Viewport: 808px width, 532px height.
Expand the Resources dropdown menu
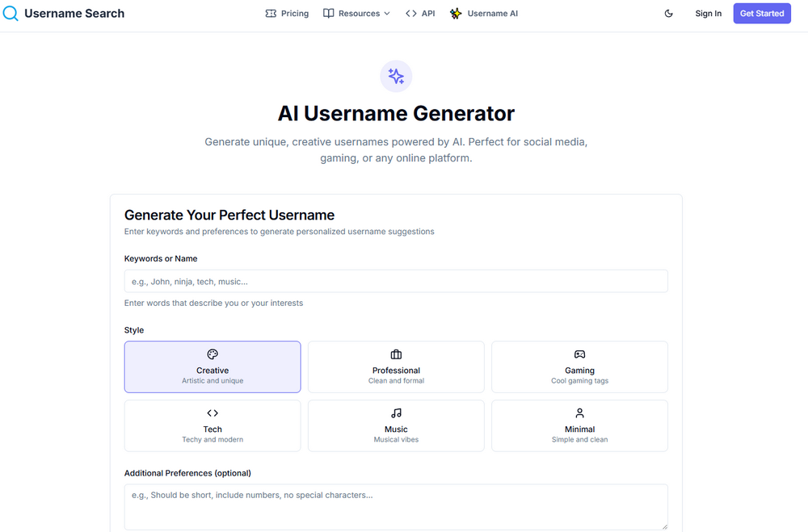pos(356,13)
